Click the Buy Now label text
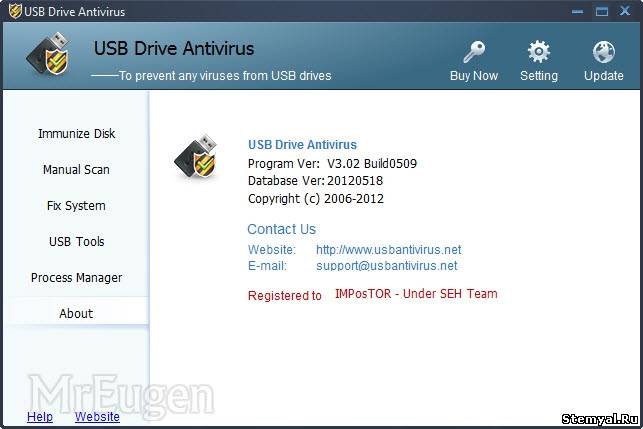 tap(474, 75)
